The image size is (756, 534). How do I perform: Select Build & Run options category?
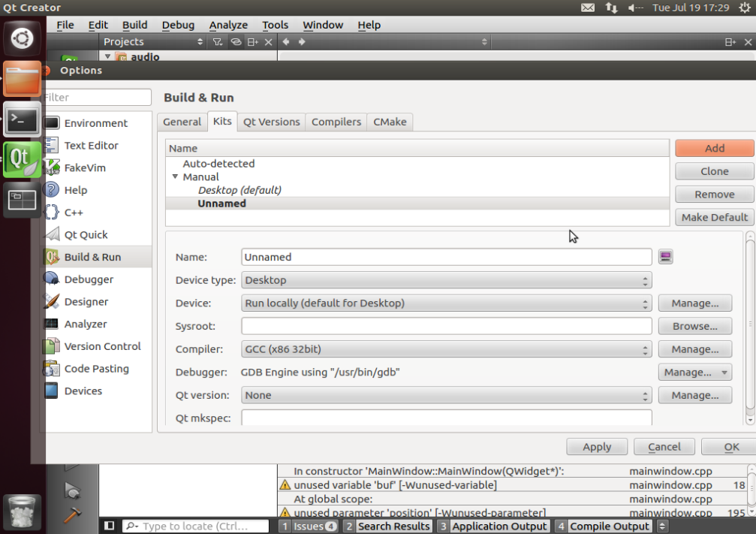pyautogui.click(x=96, y=257)
